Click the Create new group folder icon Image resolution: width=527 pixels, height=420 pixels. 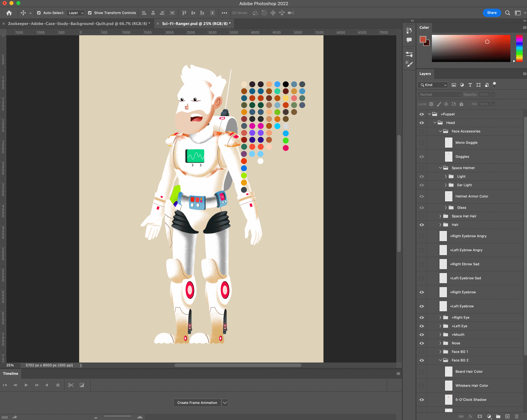[498, 417]
